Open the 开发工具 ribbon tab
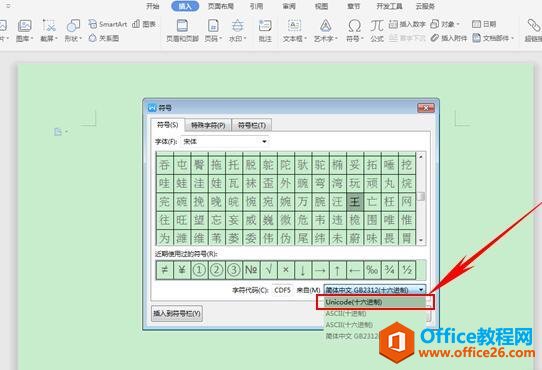 pos(390,6)
